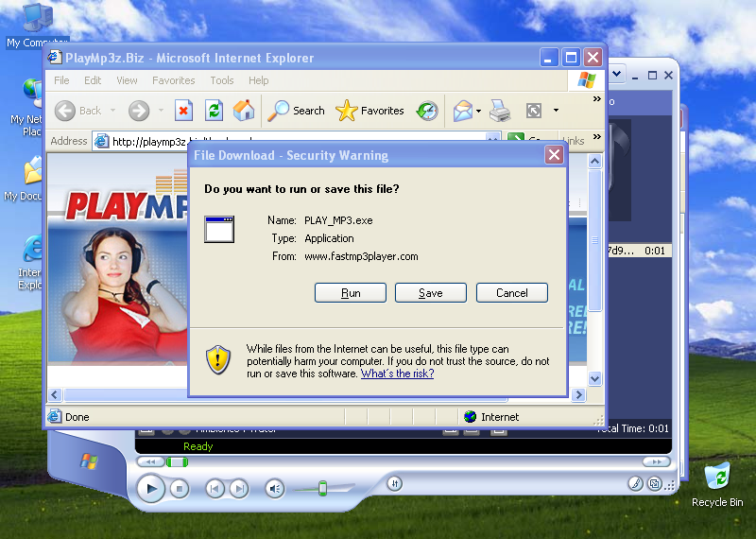This screenshot has height=539, width=756.
Task: Click the Forward navigation arrow
Action: tap(139, 111)
